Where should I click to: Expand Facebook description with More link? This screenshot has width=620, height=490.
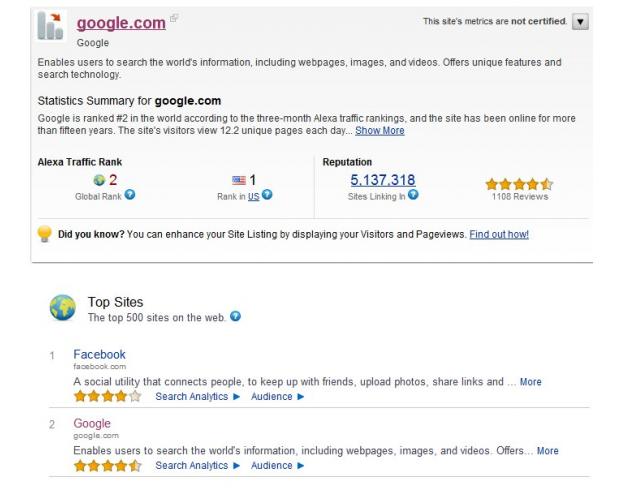point(530,382)
